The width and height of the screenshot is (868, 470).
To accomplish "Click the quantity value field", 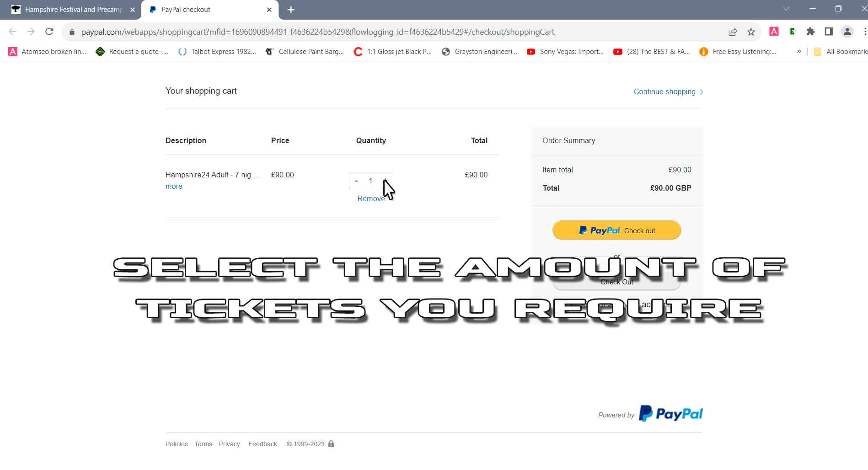I will click(x=371, y=181).
